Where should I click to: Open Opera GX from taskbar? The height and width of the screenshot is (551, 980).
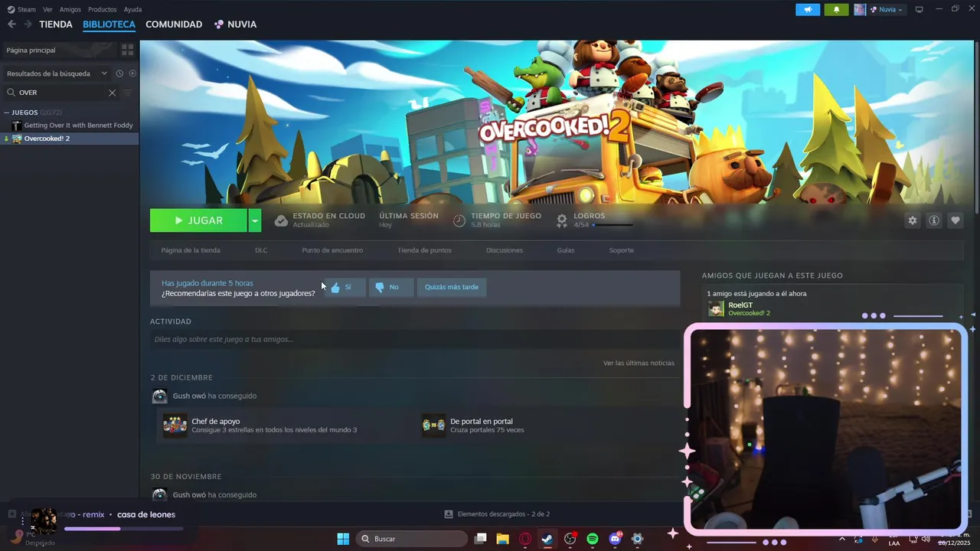525,539
